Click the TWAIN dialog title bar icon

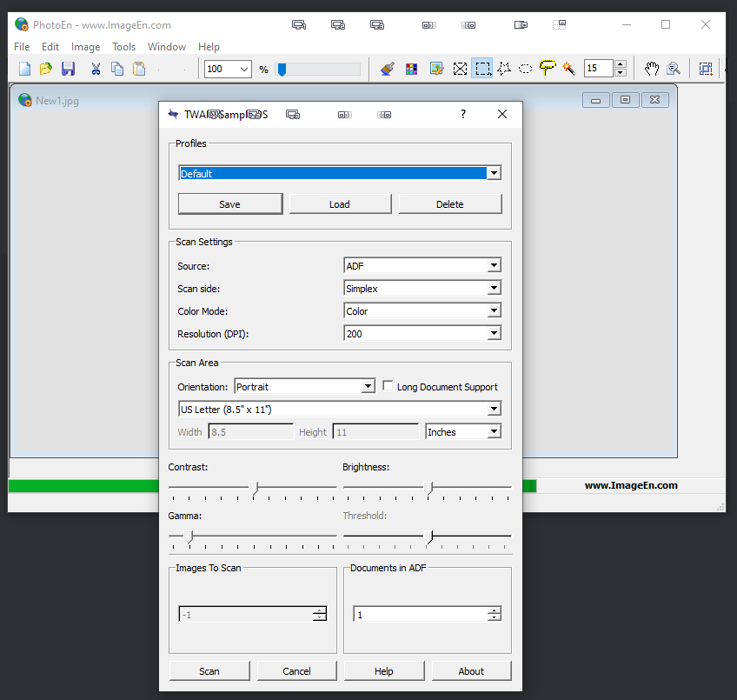click(x=174, y=114)
